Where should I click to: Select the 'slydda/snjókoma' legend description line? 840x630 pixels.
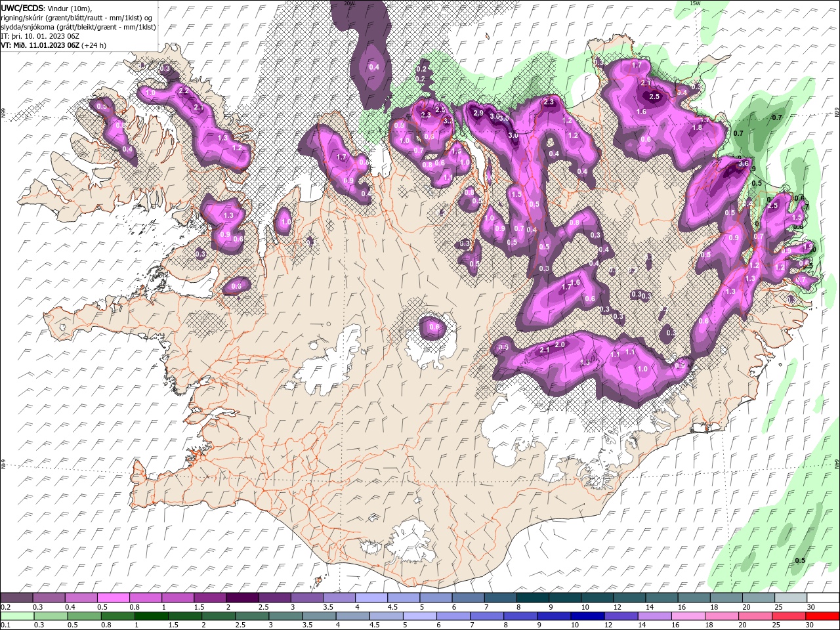78,27
